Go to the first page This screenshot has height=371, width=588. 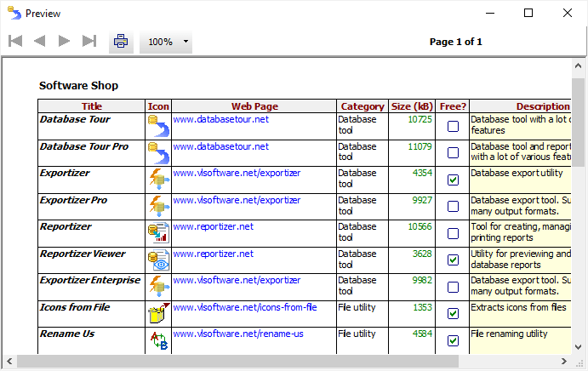click(x=14, y=41)
